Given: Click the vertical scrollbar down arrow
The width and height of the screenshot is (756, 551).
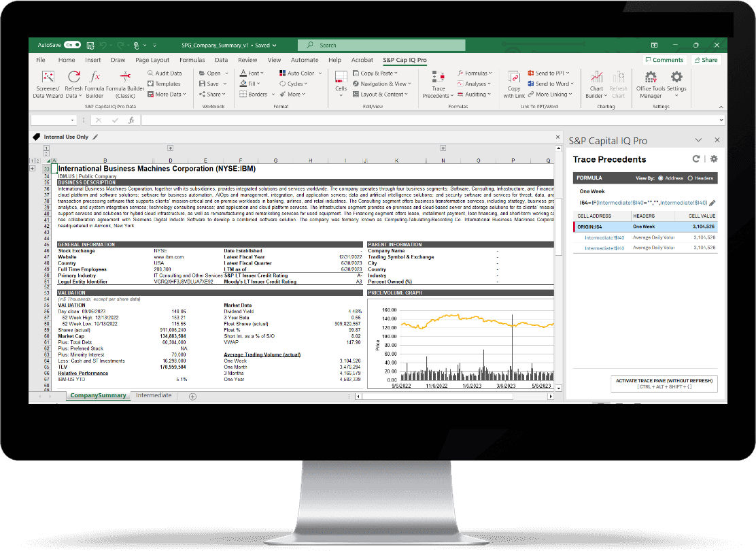Looking at the screenshot, I should click(x=558, y=388).
